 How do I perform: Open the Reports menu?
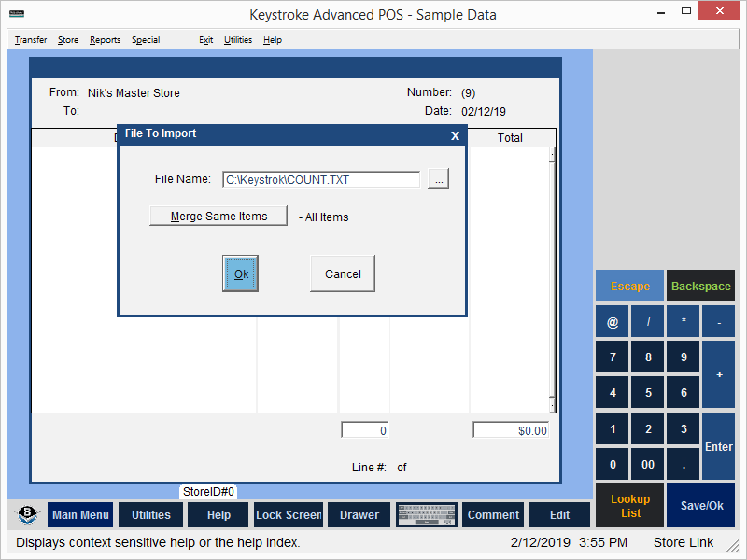click(x=105, y=40)
